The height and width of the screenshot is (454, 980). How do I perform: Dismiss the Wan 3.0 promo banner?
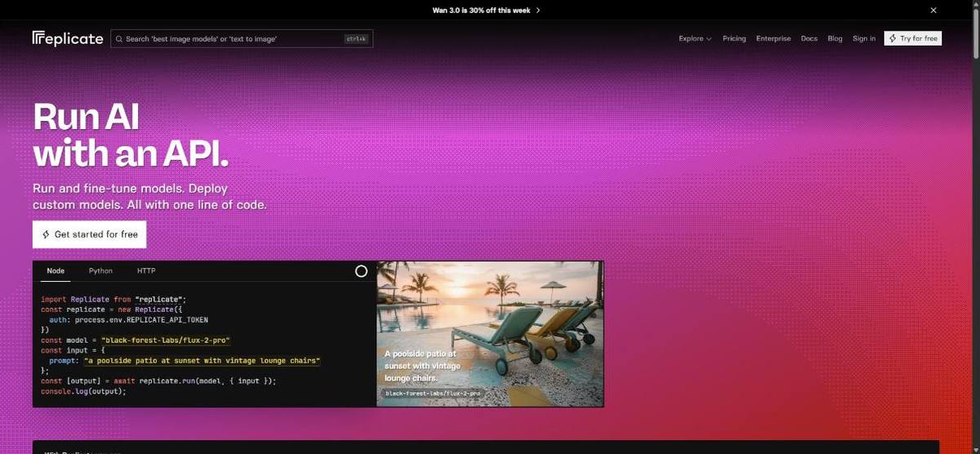click(933, 10)
